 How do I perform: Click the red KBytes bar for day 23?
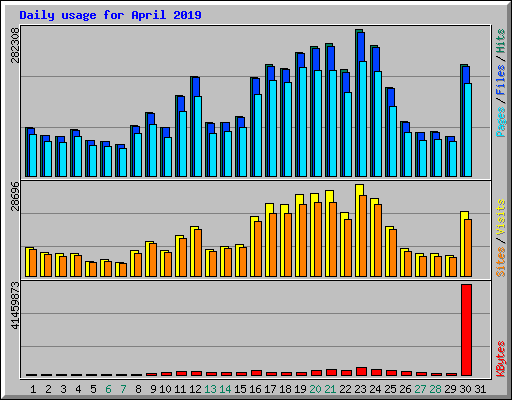(361, 371)
